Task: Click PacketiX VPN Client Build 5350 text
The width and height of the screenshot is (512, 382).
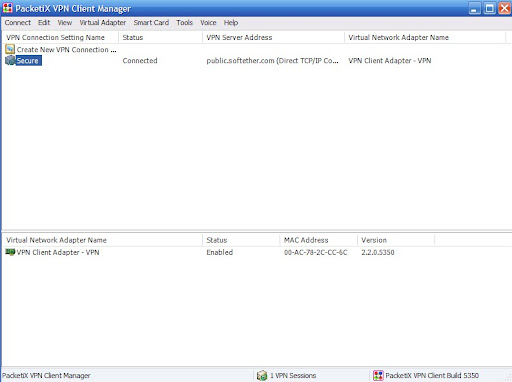Action: pyautogui.click(x=432, y=376)
